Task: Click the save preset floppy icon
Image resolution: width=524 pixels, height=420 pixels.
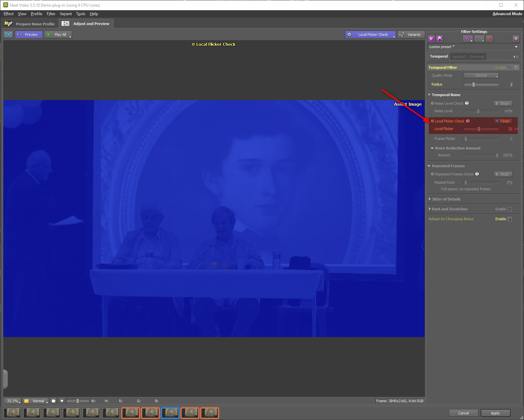Action: coord(439,39)
